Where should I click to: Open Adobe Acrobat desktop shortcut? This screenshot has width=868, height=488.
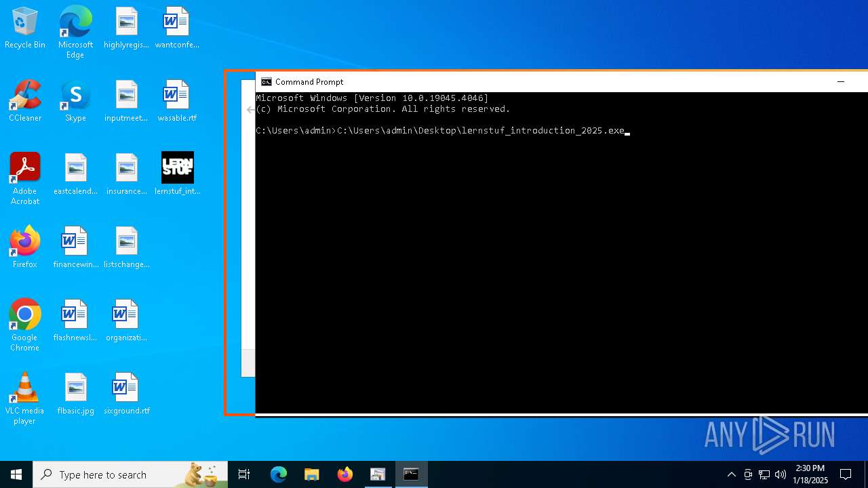[25, 178]
